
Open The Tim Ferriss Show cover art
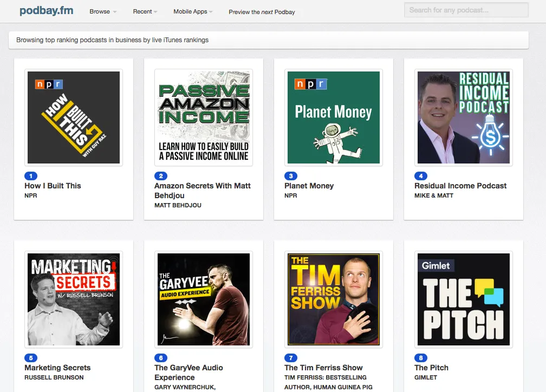coord(334,299)
